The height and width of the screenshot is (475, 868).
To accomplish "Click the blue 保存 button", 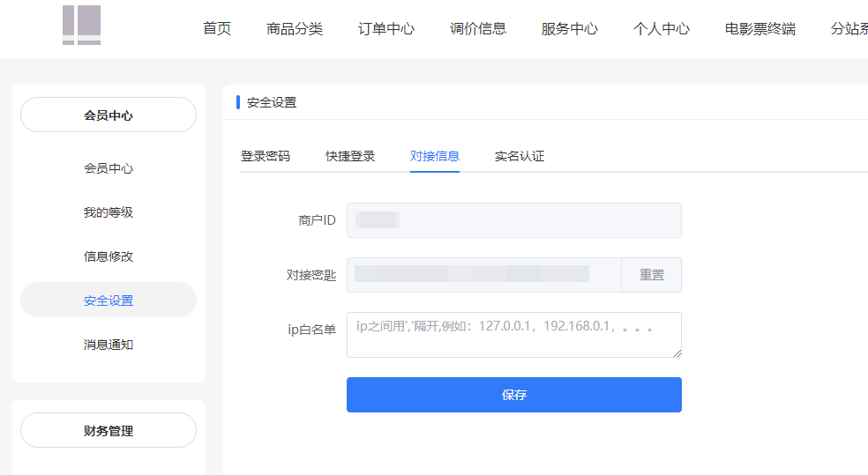I will point(513,395).
